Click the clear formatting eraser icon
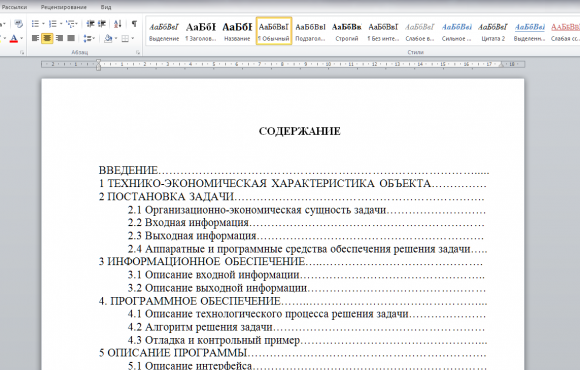This screenshot has width=580, height=370. click(x=18, y=24)
